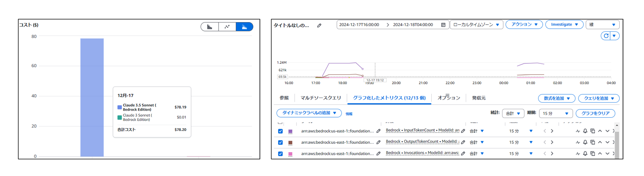Switch cost chart to line view

227,27
